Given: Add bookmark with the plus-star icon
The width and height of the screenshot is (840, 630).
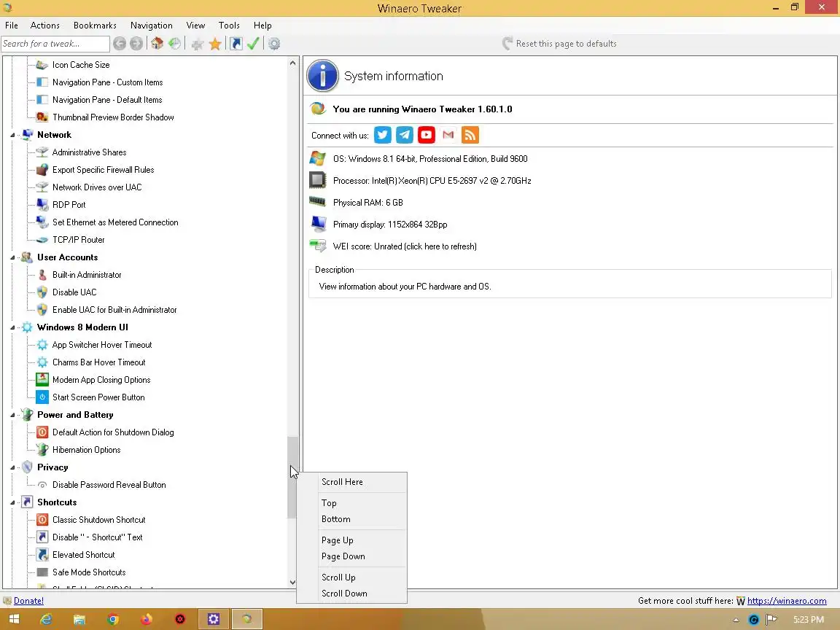Looking at the screenshot, I should coord(197,44).
